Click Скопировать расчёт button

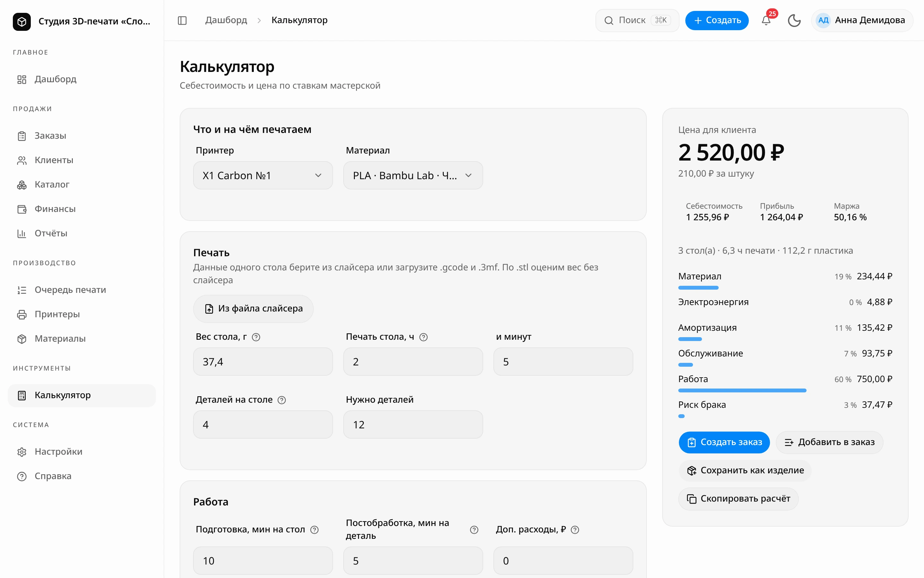coord(739,499)
